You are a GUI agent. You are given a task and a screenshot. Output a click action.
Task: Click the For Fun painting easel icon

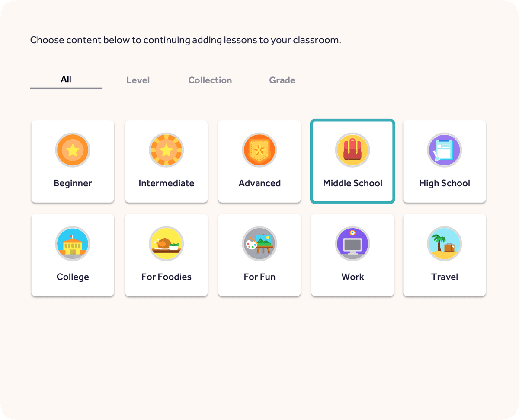tap(259, 244)
